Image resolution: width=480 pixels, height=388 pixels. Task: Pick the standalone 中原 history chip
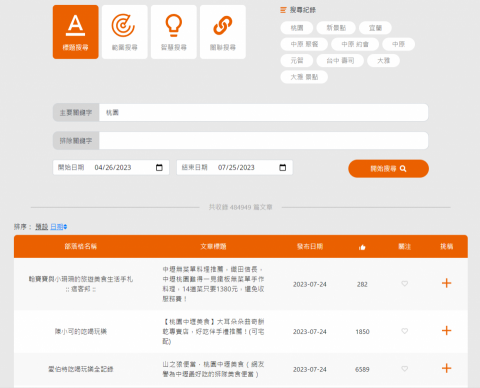398,44
